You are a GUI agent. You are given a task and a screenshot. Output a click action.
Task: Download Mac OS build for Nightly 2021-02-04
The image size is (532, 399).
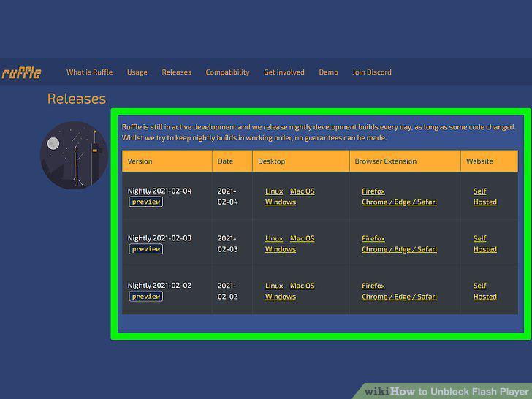303,191
